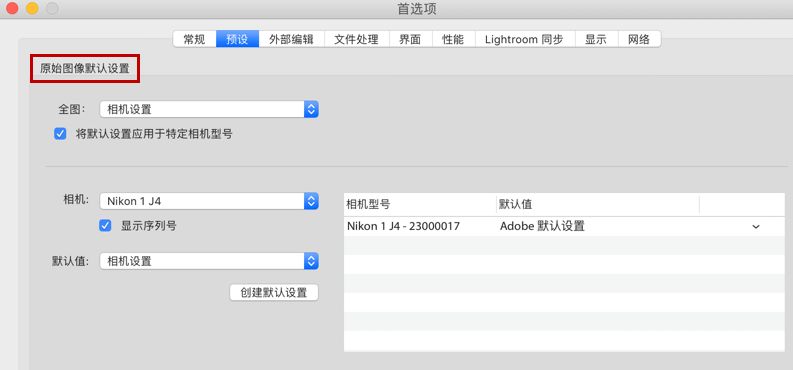Open the 界面 tab
The width and height of the screenshot is (793, 370).
(410, 39)
